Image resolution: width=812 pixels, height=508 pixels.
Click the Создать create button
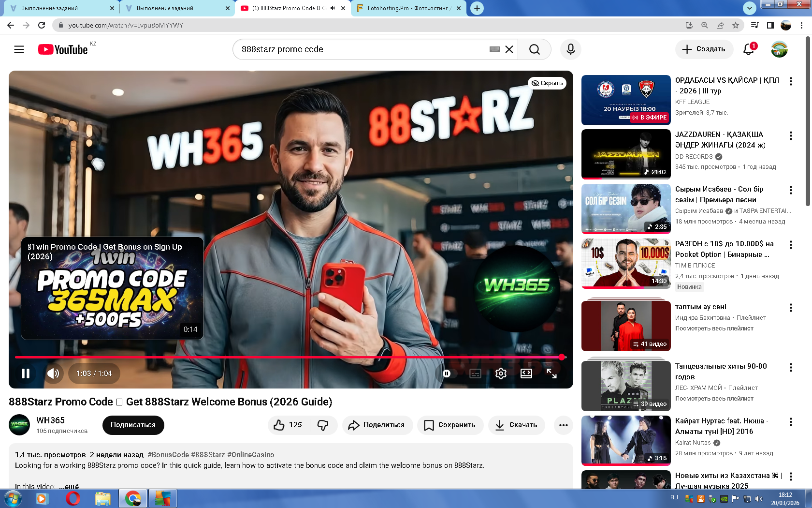coord(704,49)
